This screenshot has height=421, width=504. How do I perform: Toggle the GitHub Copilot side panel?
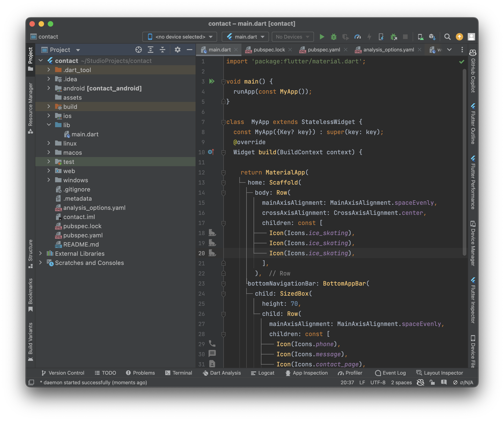click(x=473, y=71)
